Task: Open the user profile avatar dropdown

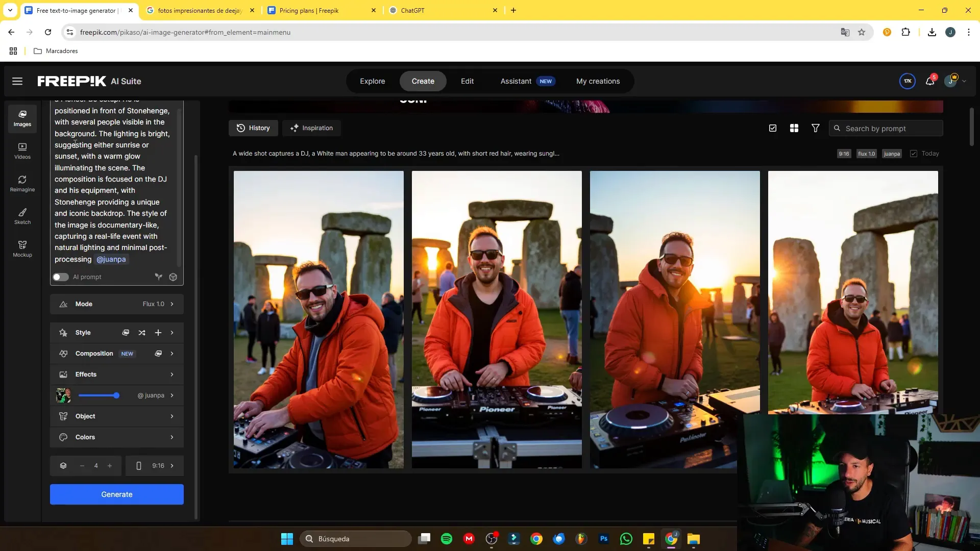Action: [955, 81]
